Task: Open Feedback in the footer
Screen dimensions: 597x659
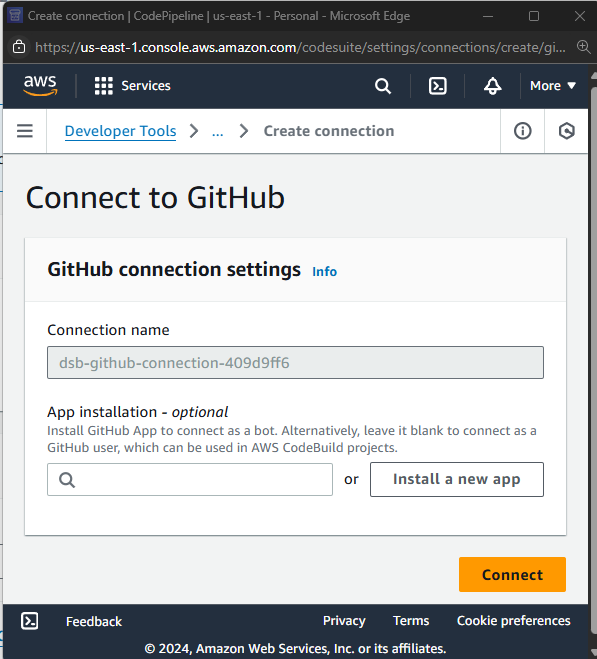Action: 94,622
